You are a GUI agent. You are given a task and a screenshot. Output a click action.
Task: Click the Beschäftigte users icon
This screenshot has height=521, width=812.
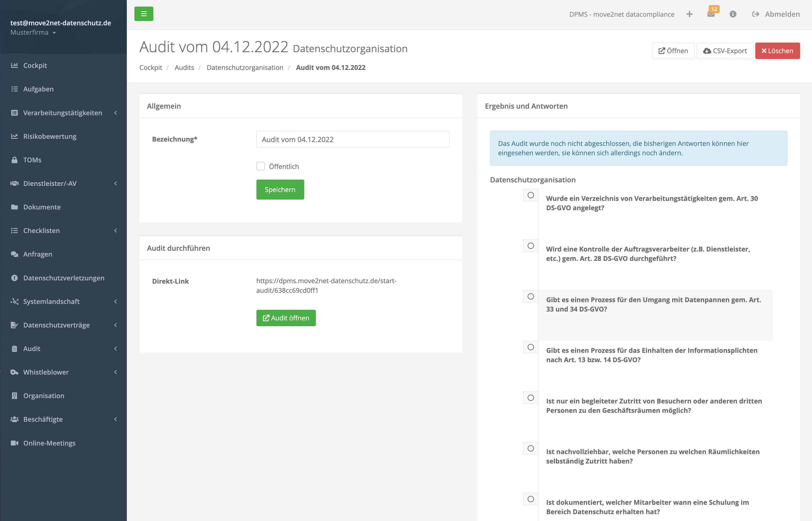(14, 419)
